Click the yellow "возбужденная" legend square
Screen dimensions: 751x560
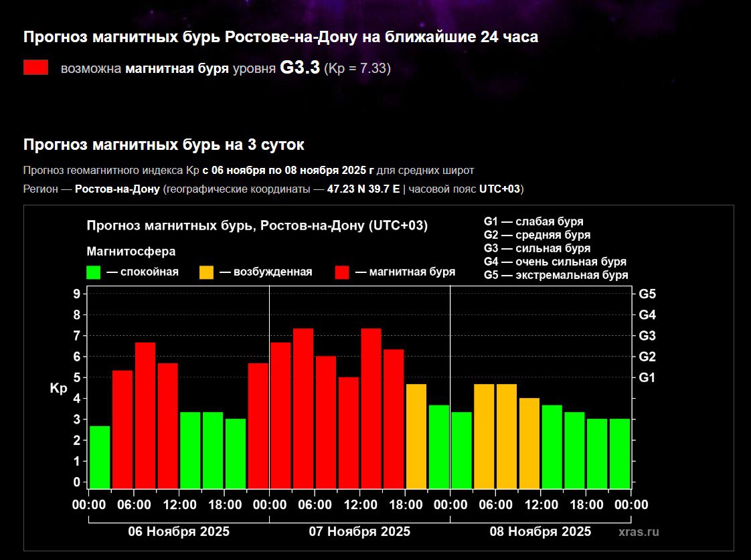(207, 272)
